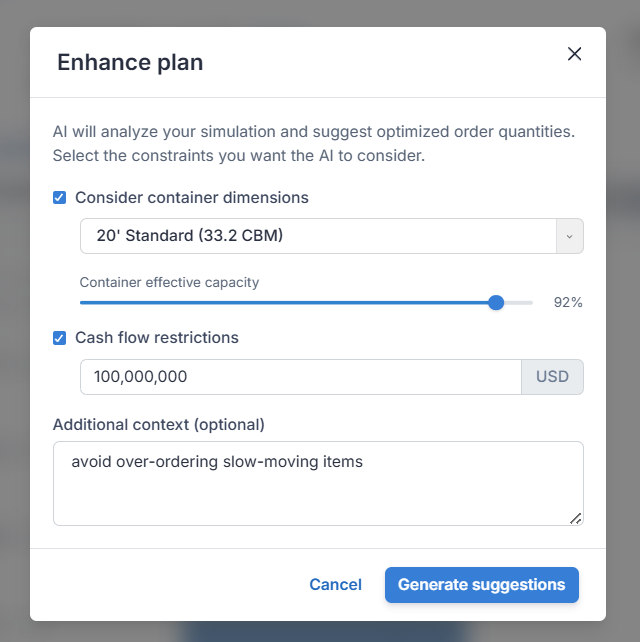Screen dimensions: 640x642
Task: Click the 'Consider container dimensions' label text
Action: click(192, 198)
